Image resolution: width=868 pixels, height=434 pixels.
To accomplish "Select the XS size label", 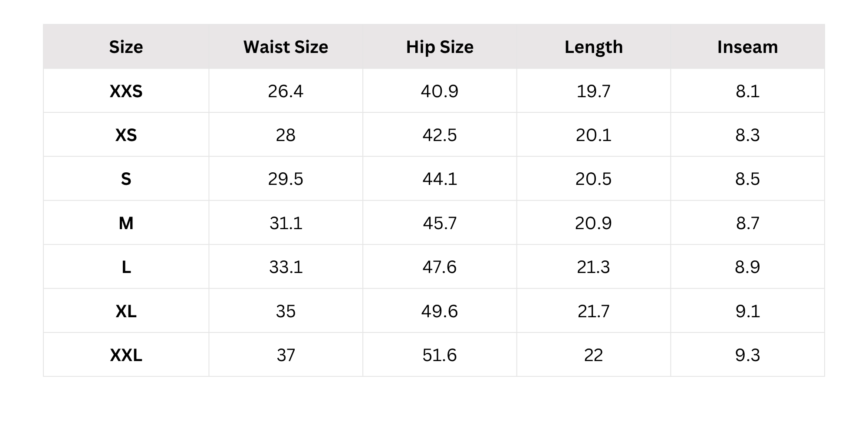I will pyautogui.click(x=126, y=135).
